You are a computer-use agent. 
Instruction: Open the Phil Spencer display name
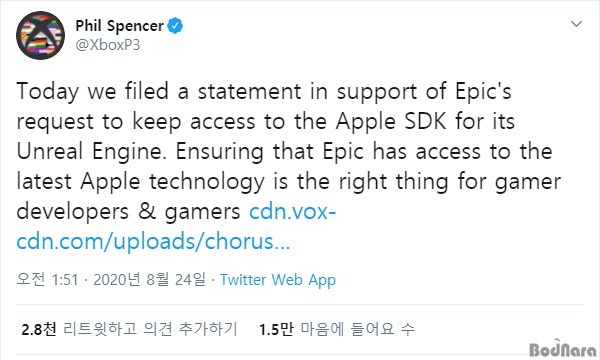click(x=119, y=26)
